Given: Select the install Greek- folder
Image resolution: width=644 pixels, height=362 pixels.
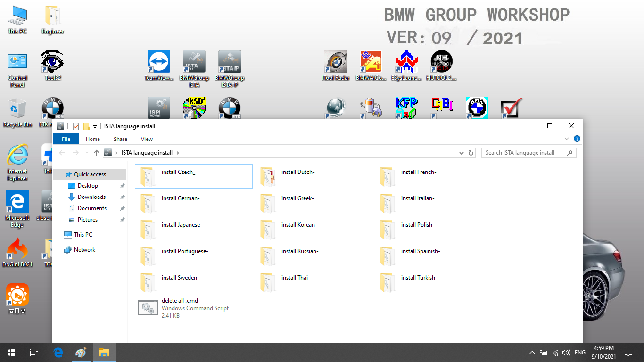Looking at the screenshot, I should (312, 203).
